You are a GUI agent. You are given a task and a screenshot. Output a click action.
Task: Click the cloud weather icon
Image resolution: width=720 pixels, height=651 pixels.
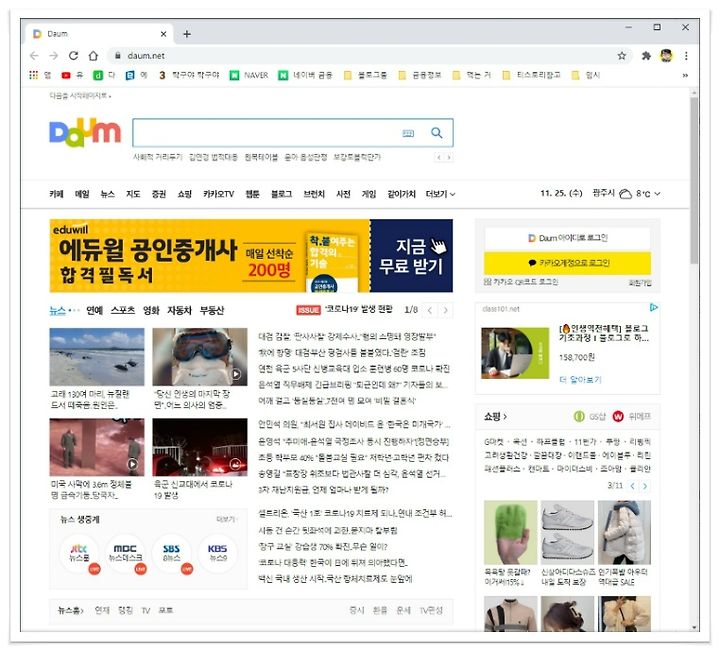coord(625,194)
